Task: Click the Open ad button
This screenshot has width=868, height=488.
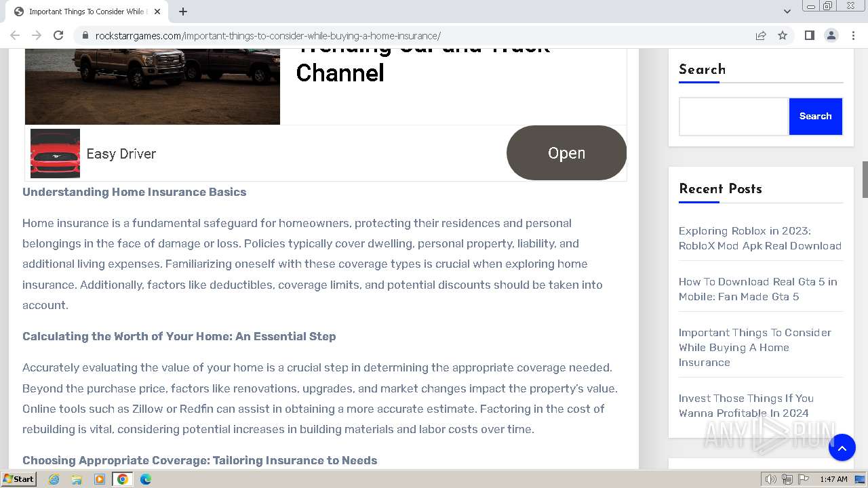Action: [x=566, y=153]
